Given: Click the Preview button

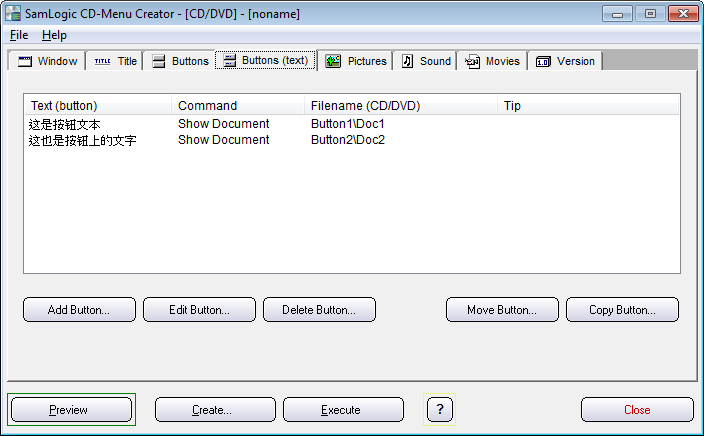Looking at the screenshot, I should coord(71,410).
